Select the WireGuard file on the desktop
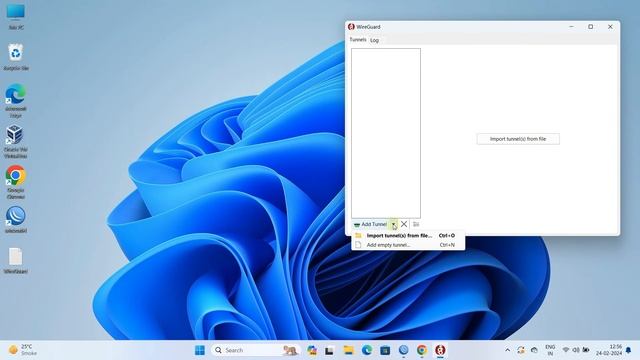 [16, 260]
